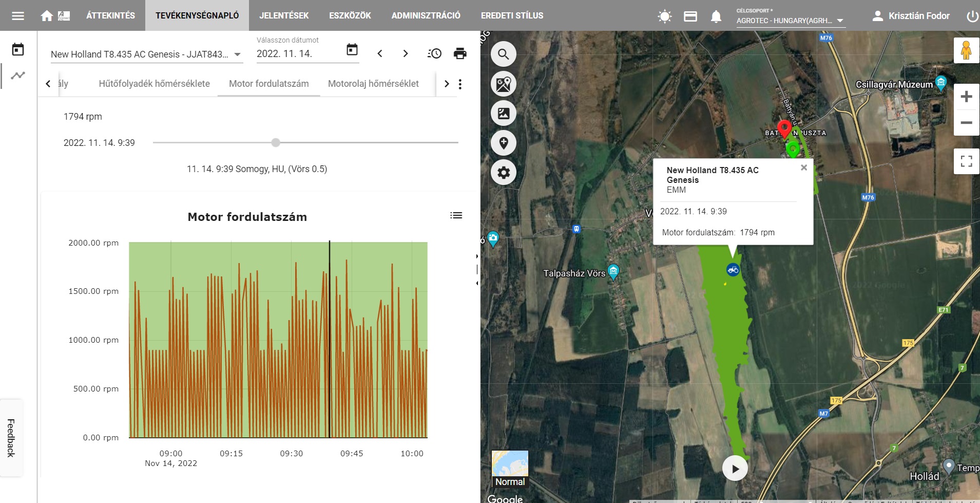The image size is (980, 503).
Task: Open notifications bell
Action: (x=716, y=16)
